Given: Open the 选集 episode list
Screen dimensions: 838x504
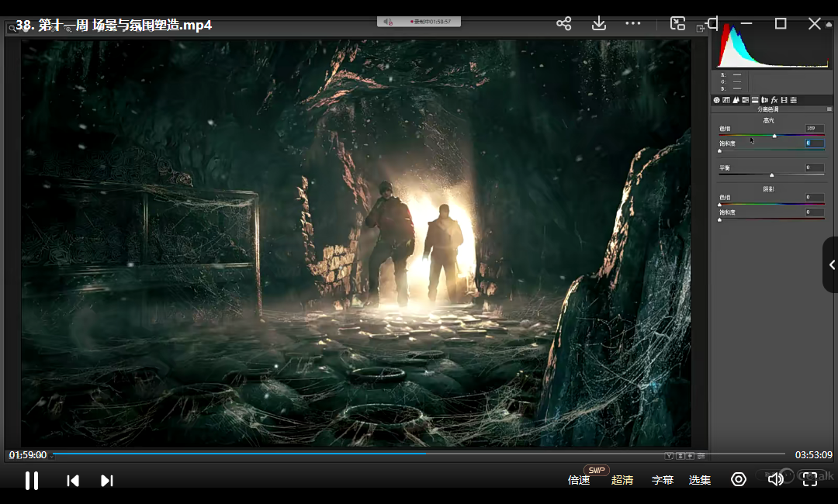Looking at the screenshot, I should click(700, 480).
